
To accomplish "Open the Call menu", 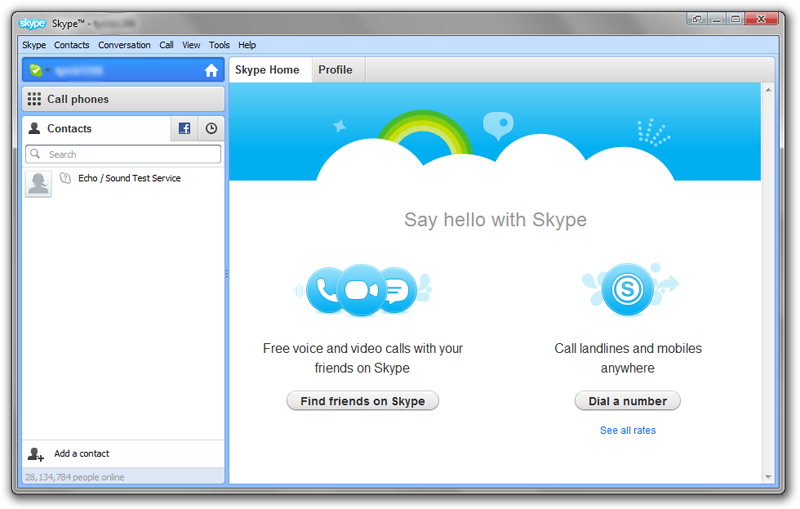I will 166,45.
